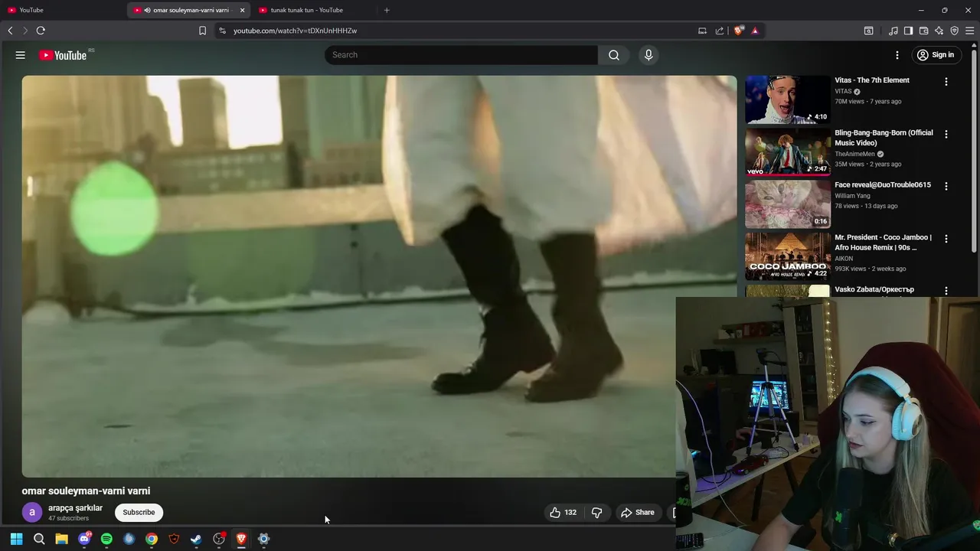Open more options for Coco Jamboo remix
This screenshot has height=551, width=980.
click(946, 239)
